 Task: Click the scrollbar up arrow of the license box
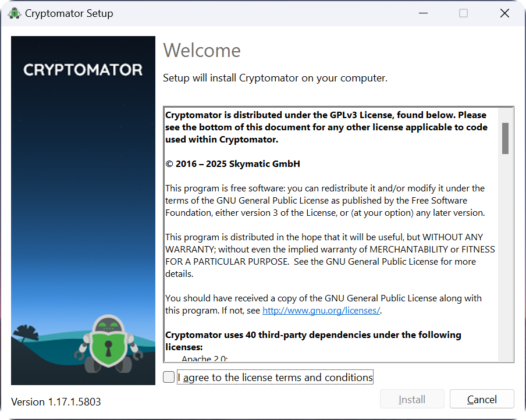[x=504, y=111]
